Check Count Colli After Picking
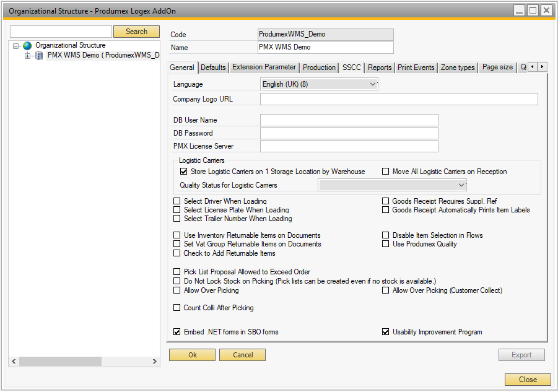This screenshot has width=558, height=392. 177,308
